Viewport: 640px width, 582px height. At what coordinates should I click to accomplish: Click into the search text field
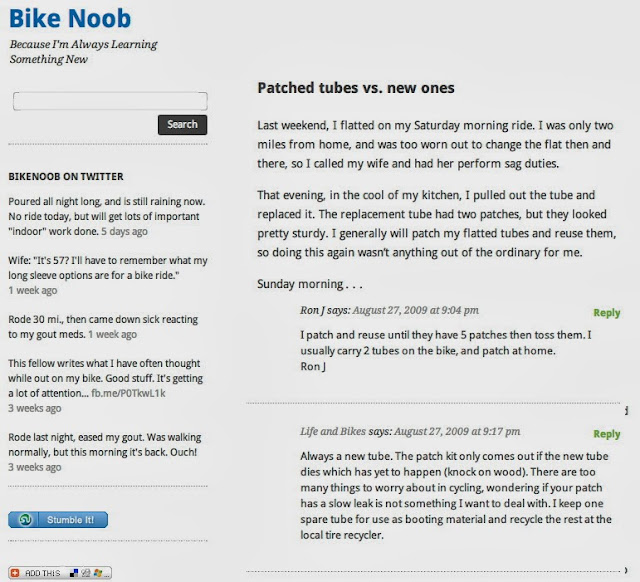tap(109, 101)
